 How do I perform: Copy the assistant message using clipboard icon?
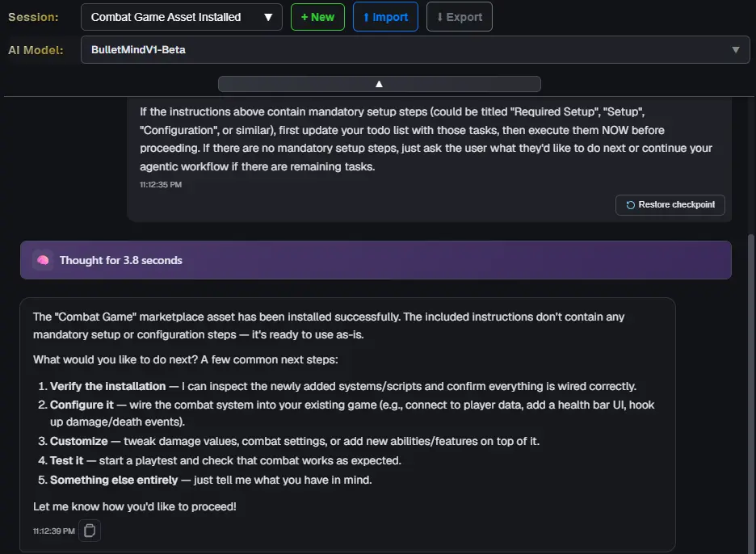click(x=90, y=531)
